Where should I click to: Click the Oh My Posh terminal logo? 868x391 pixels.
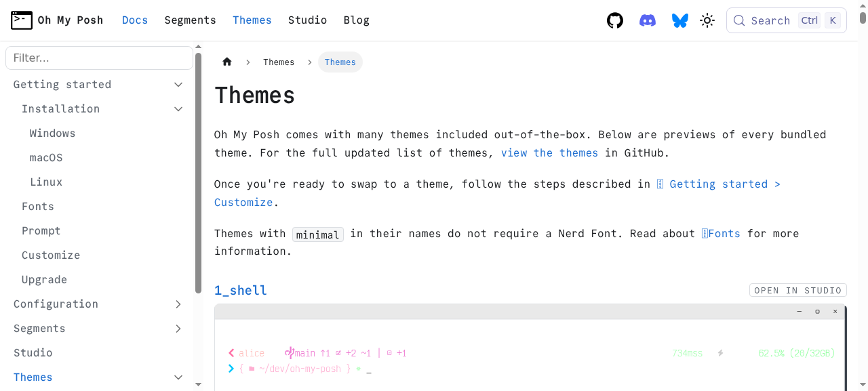[x=22, y=20]
